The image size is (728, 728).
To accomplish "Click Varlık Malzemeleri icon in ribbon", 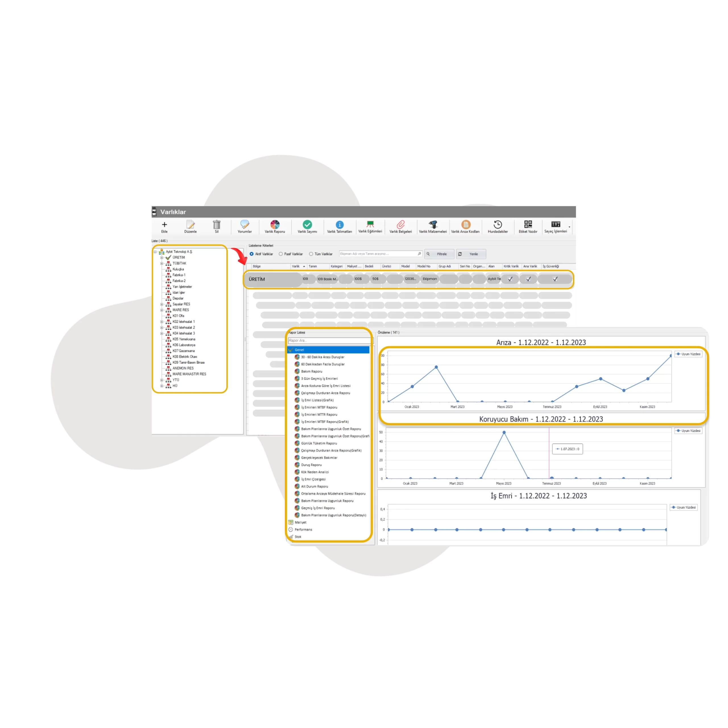I will (437, 225).
